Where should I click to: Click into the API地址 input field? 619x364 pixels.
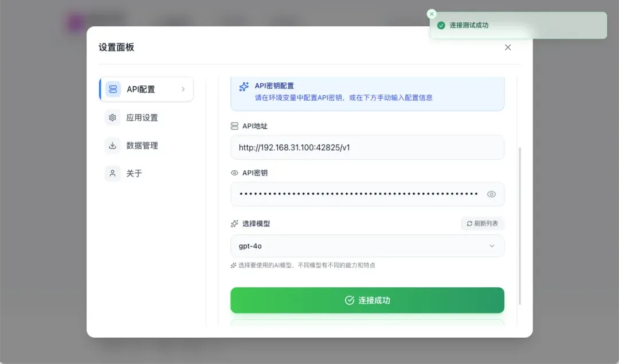(367, 147)
